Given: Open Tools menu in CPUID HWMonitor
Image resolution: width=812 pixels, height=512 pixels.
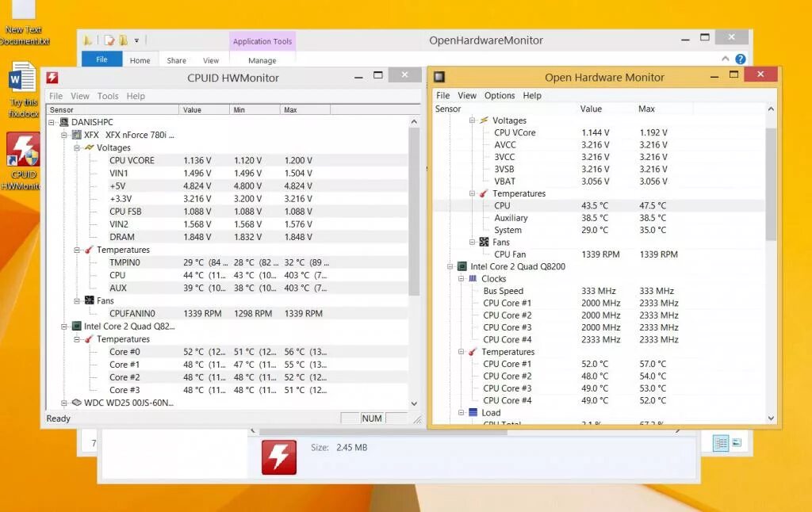Looking at the screenshot, I should [108, 96].
